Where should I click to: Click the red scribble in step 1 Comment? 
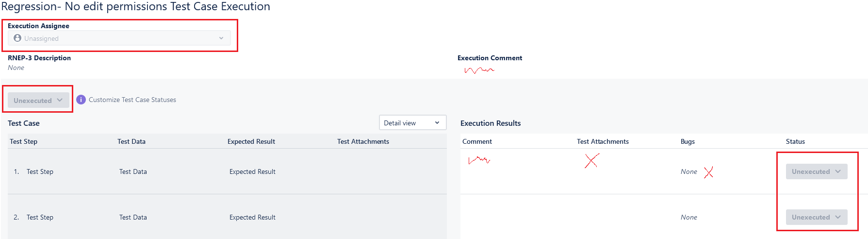coord(479,160)
